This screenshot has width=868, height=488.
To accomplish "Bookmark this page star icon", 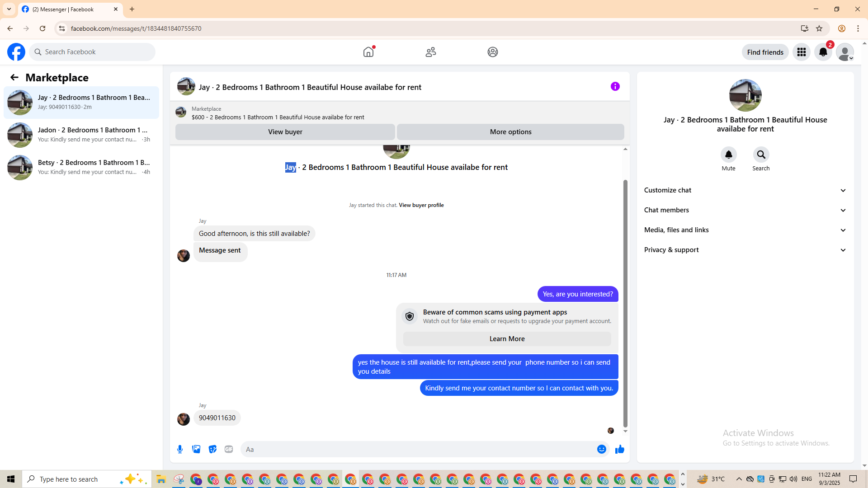I will (819, 28).
